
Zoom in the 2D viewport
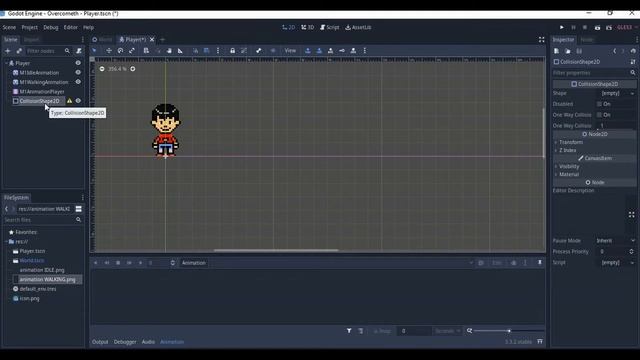pos(133,69)
